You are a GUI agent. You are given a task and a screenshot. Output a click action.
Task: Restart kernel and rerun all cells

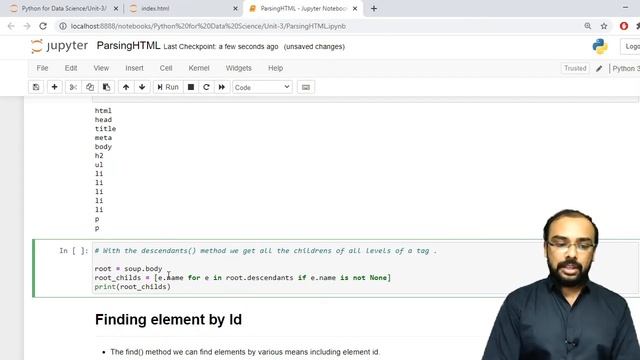coord(222,87)
